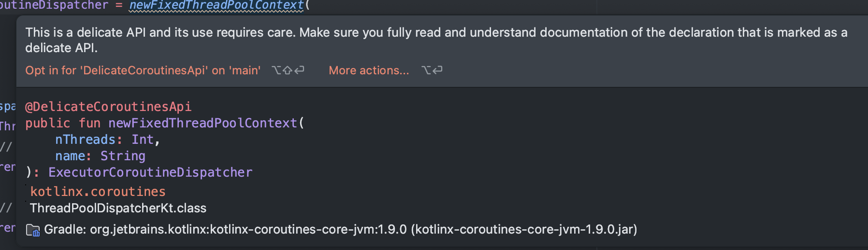
Task: Click the shortcut hint beside More actions
Action: [x=432, y=70]
